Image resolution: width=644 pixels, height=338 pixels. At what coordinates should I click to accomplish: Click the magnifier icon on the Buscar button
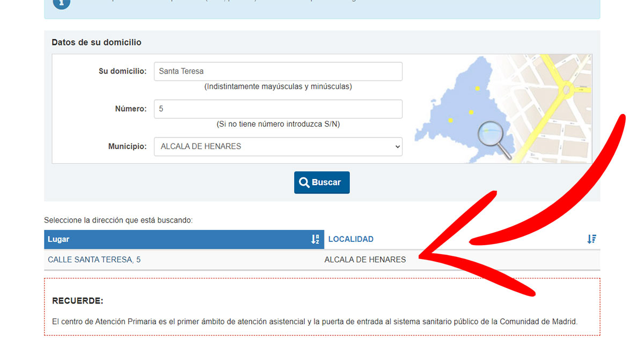coord(304,183)
